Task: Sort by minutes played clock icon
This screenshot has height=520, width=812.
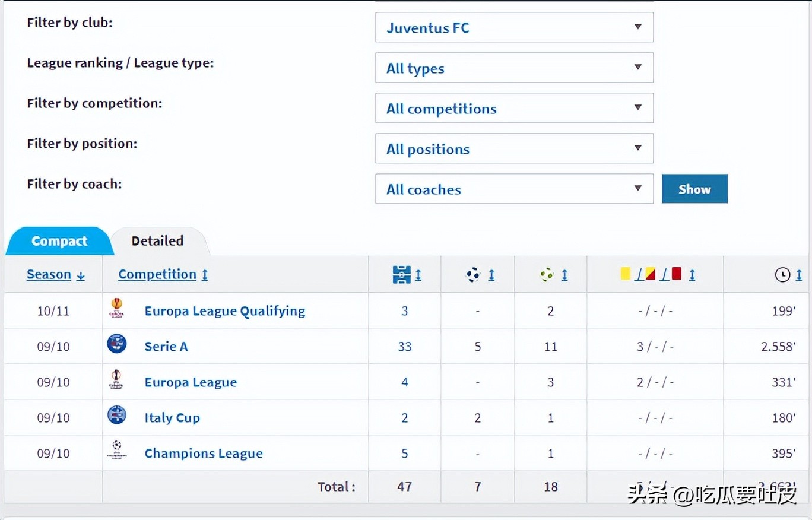Action: point(783,275)
